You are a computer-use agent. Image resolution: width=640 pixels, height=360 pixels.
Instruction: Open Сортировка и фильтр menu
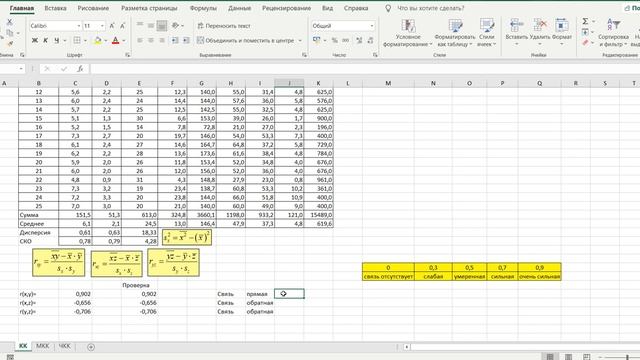(x=613, y=33)
